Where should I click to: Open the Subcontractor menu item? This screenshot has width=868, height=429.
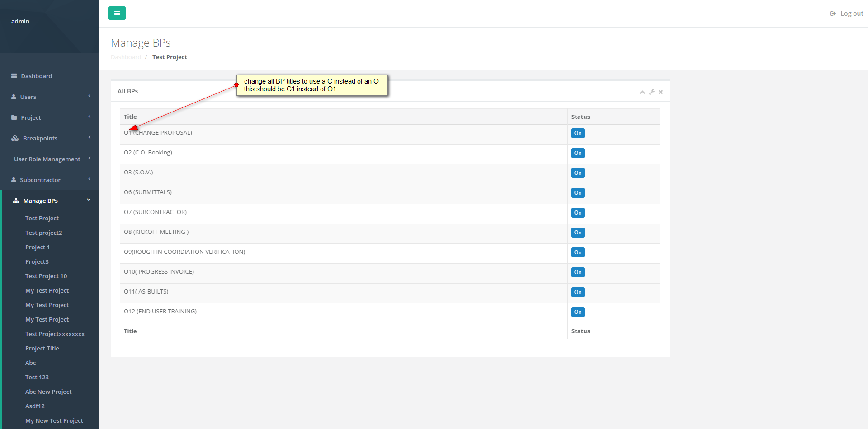[x=40, y=180]
